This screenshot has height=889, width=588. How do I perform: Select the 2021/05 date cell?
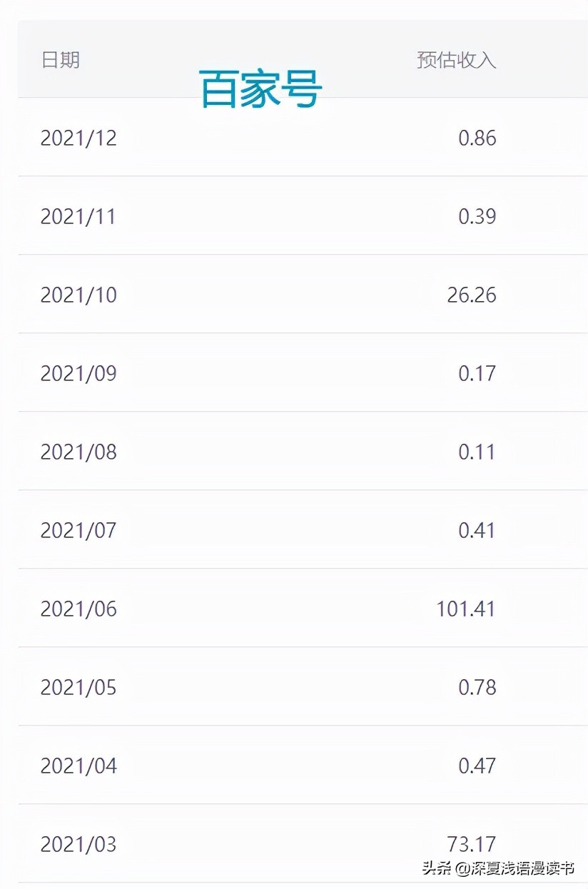(x=78, y=687)
